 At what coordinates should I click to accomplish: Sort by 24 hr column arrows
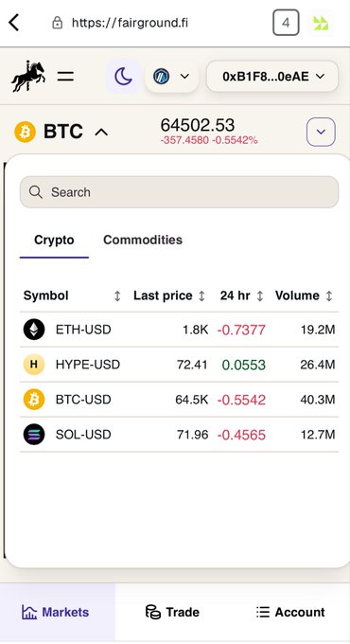[x=260, y=296]
